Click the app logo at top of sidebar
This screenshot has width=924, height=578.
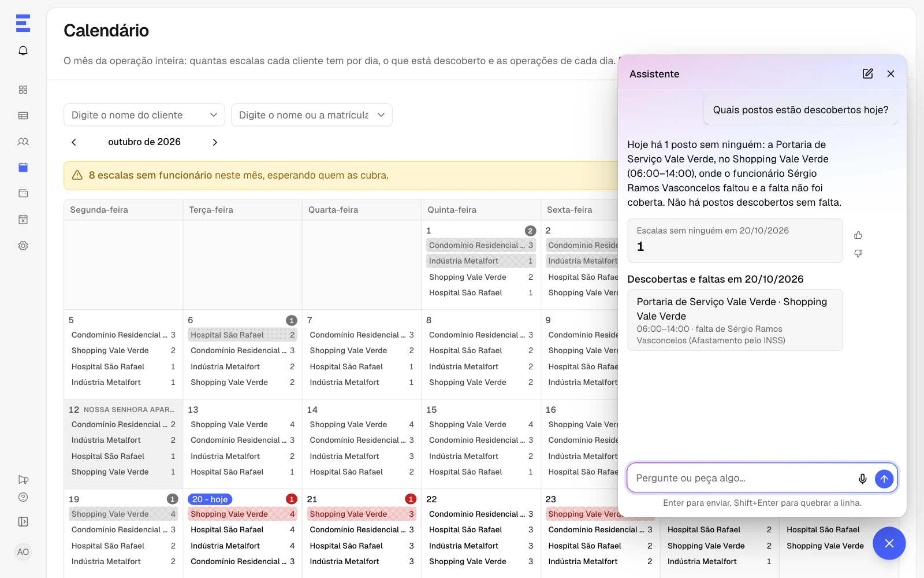pyautogui.click(x=23, y=23)
